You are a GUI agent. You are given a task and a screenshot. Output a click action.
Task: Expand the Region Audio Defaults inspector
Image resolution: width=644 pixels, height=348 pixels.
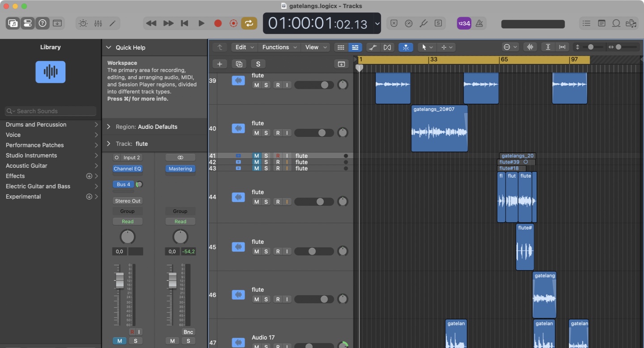109,127
